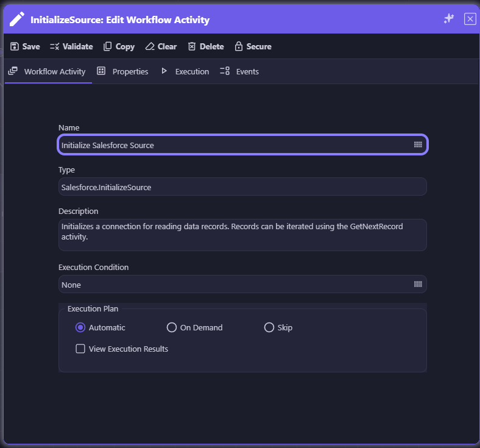Image resolution: width=480 pixels, height=448 pixels.
Task: Click the Secure button label
Action: pyautogui.click(x=259, y=46)
